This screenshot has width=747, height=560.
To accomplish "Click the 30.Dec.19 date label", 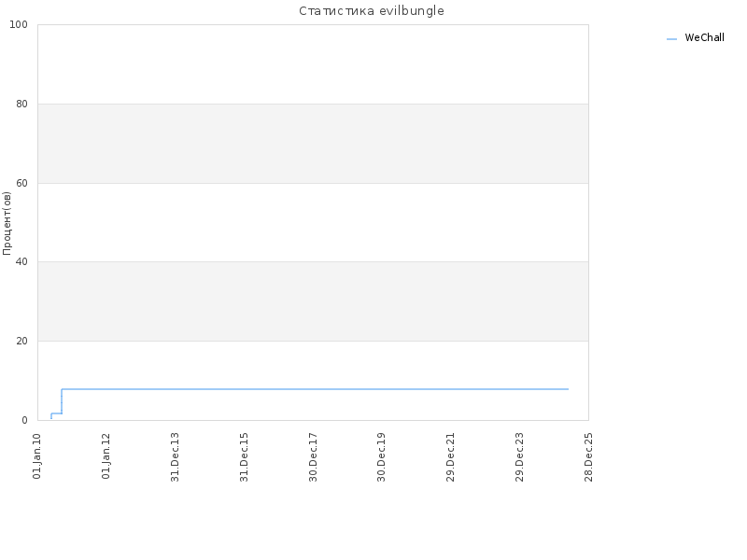I will (381, 456).
